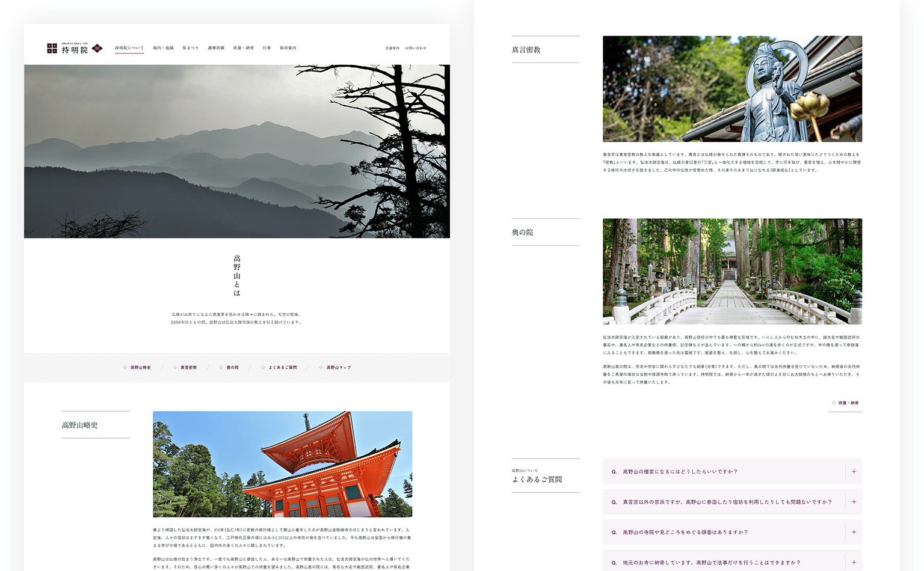Click the purple flower crest beside the logo
Viewport: 924px width, 571px height.
point(97,48)
